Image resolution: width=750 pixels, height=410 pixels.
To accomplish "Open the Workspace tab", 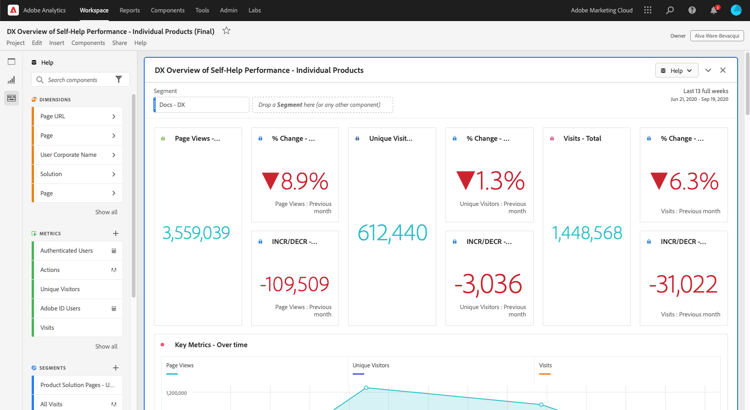I will (94, 10).
